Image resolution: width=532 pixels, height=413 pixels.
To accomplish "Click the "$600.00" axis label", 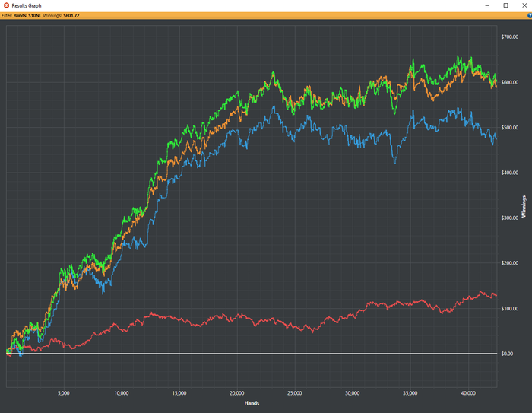I will pyautogui.click(x=510, y=82).
